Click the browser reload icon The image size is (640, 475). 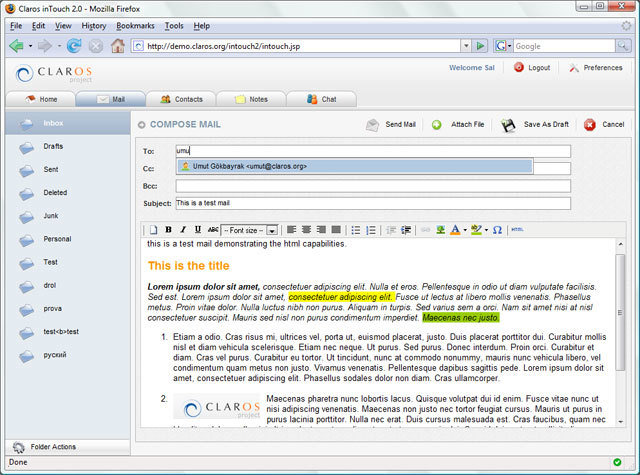pos(74,46)
